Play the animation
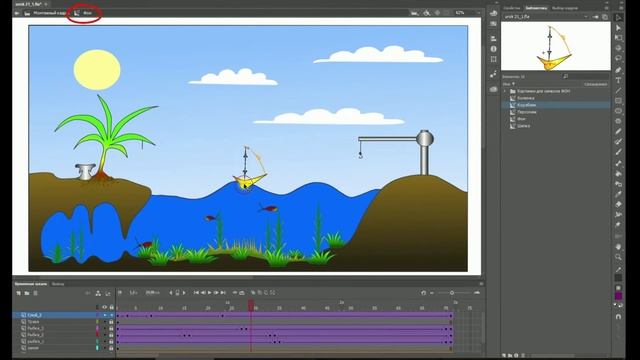Viewport: 640px width, 360px height. 210,293
